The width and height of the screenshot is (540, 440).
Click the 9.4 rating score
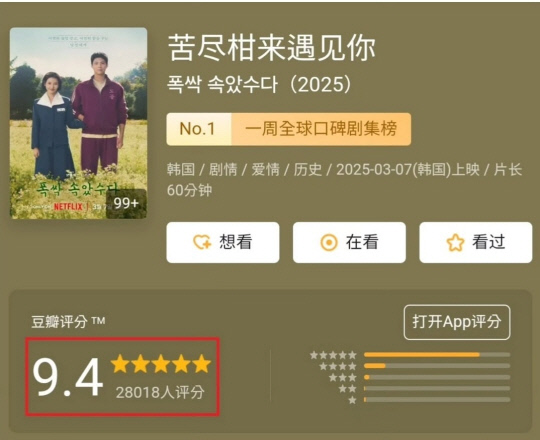coord(68,377)
